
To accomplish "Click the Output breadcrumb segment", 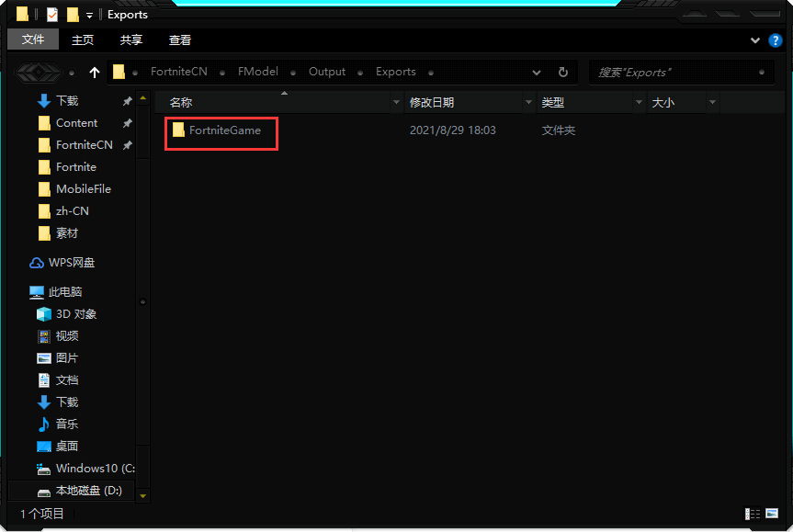I will click(x=327, y=72).
